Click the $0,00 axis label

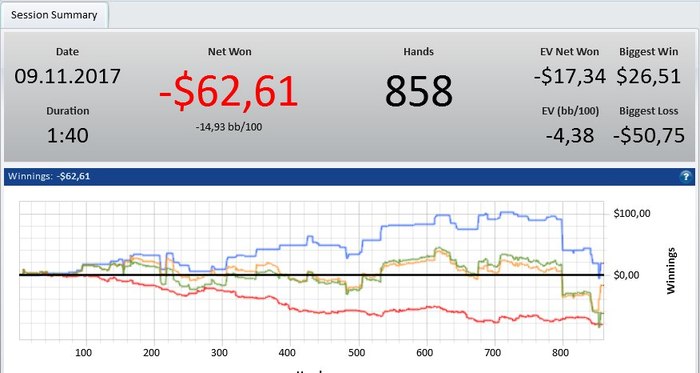coord(626,275)
